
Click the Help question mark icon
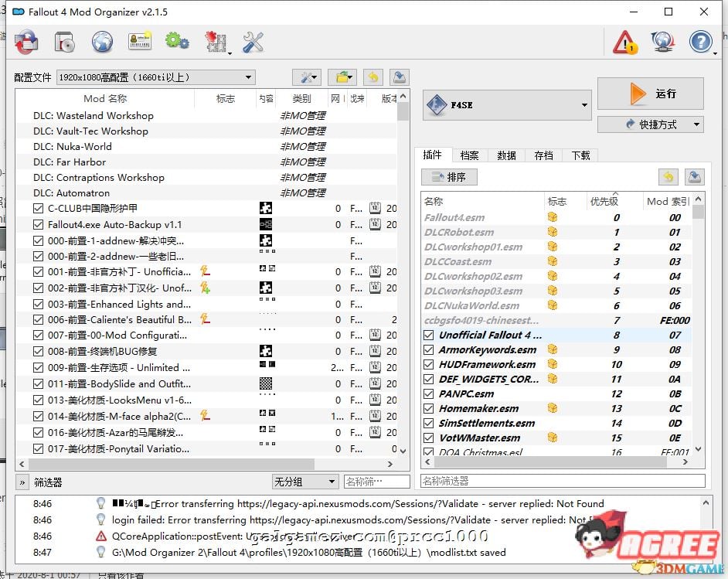click(x=701, y=43)
